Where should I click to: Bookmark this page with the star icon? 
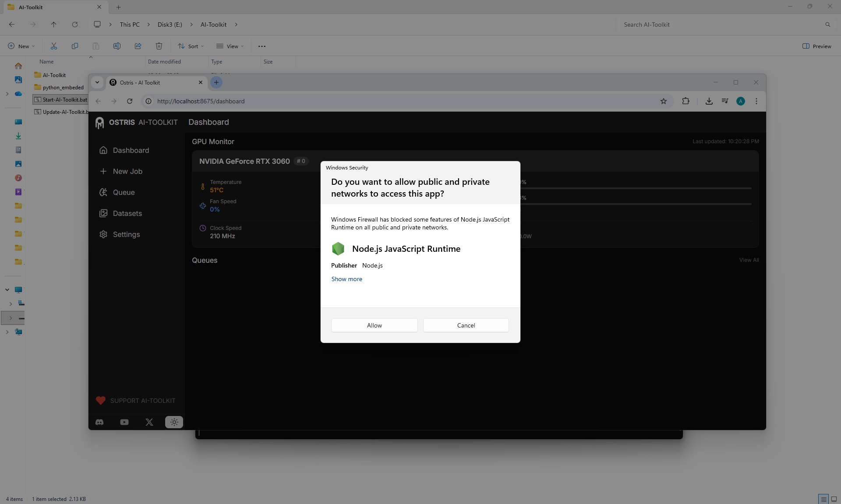[x=664, y=101]
